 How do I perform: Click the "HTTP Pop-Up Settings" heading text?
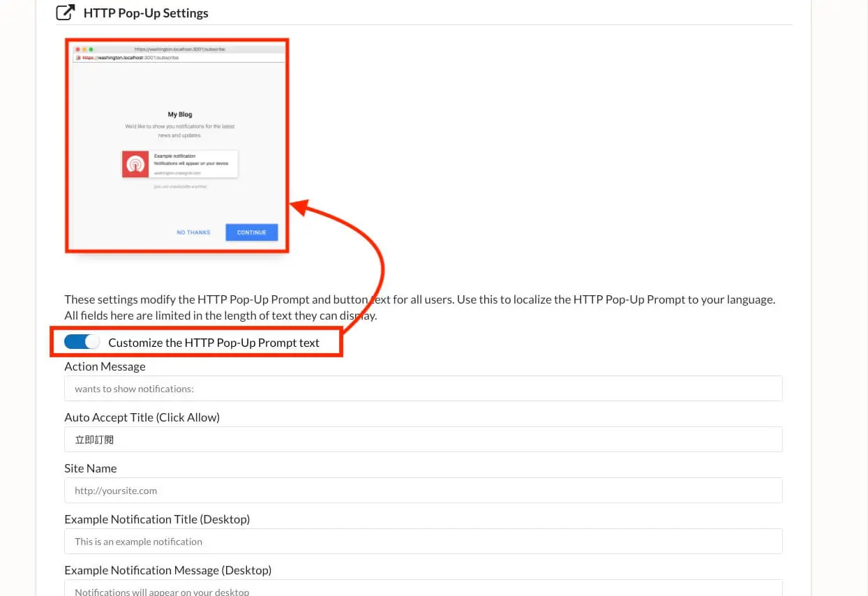pos(146,13)
